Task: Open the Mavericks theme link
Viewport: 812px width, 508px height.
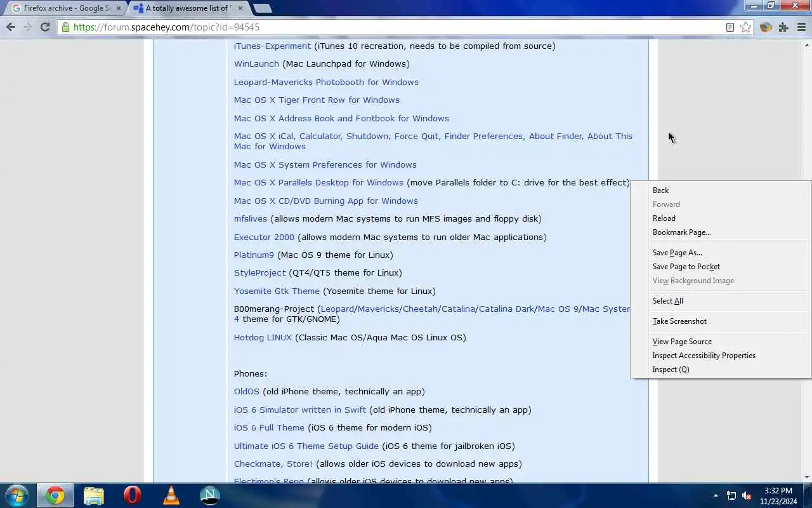Action: pyautogui.click(x=378, y=309)
